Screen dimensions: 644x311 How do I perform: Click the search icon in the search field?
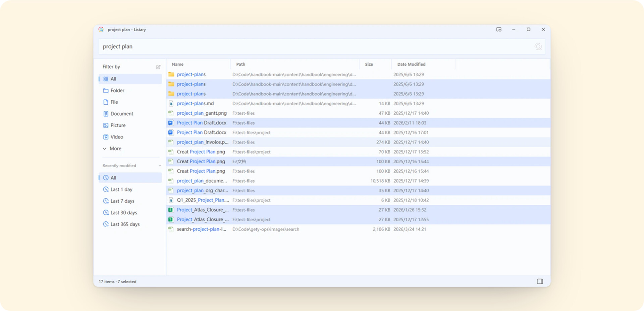(x=538, y=47)
